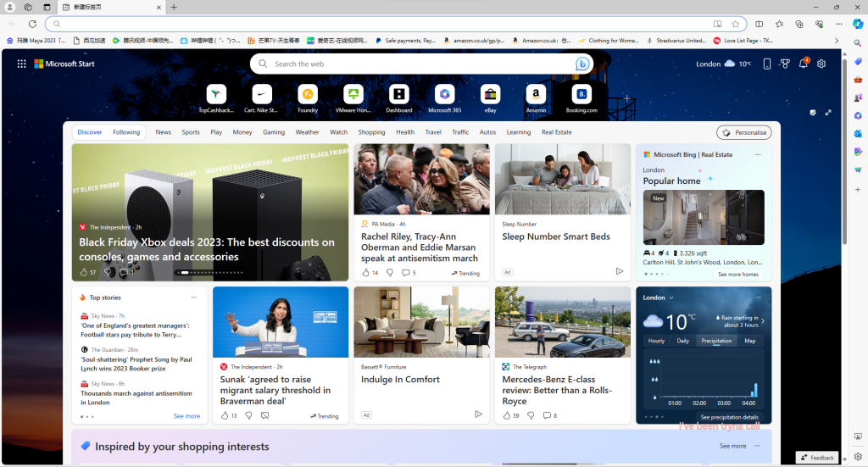This screenshot has width=868, height=467.
Task: Click the mobile phone icon in header
Action: (x=766, y=64)
